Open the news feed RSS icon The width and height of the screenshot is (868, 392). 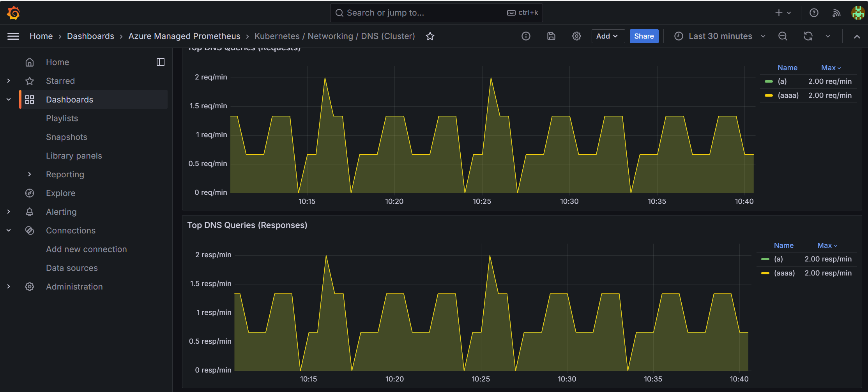(x=836, y=13)
